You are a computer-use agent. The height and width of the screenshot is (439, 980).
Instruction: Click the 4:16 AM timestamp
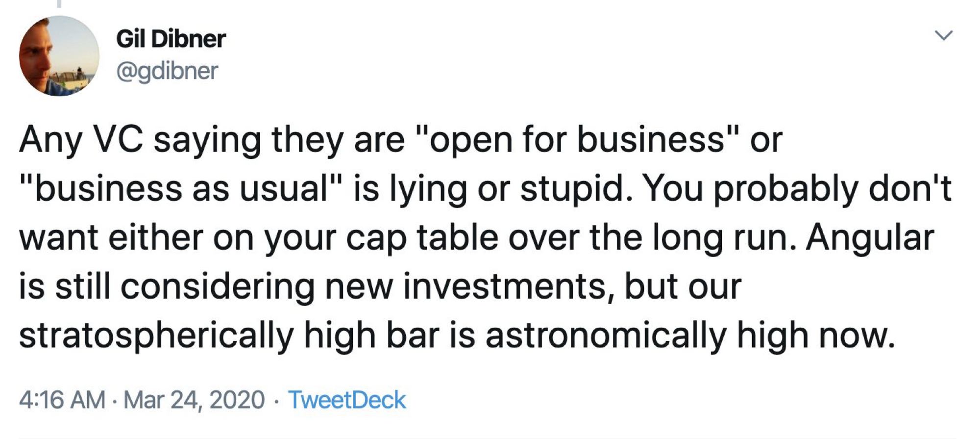[62, 400]
